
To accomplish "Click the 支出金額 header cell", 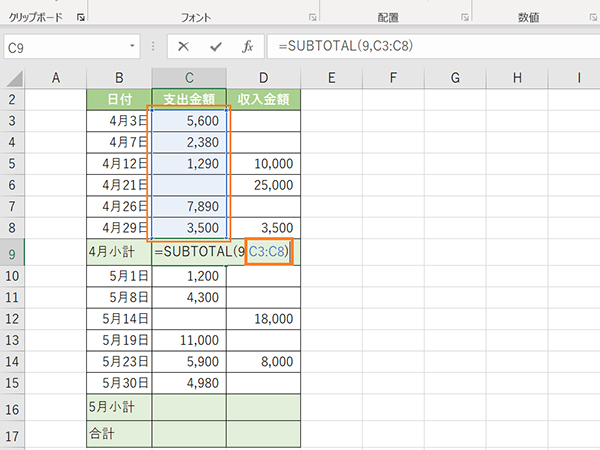I will point(189,99).
